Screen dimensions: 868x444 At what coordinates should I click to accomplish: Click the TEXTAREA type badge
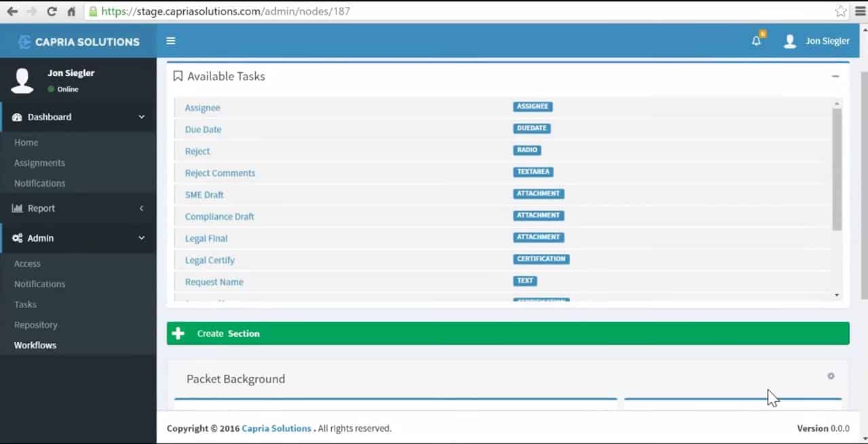[533, 172]
